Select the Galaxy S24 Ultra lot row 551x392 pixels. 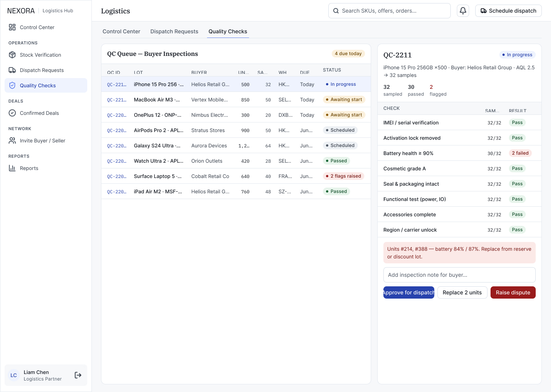coord(236,145)
